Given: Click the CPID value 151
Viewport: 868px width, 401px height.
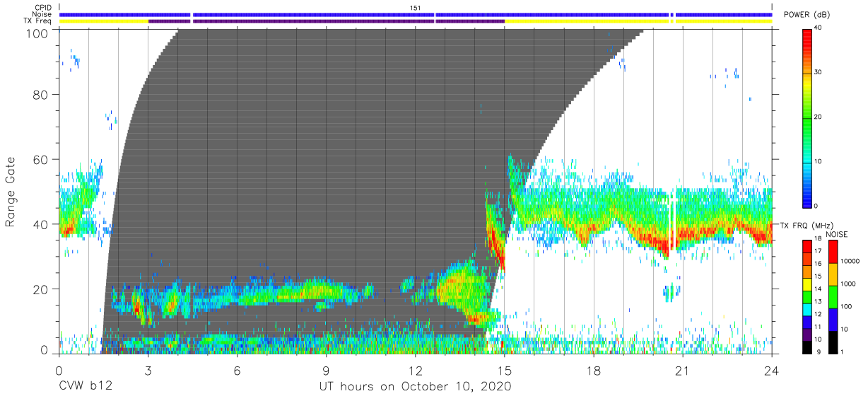Looking at the screenshot, I should click(416, 8).
